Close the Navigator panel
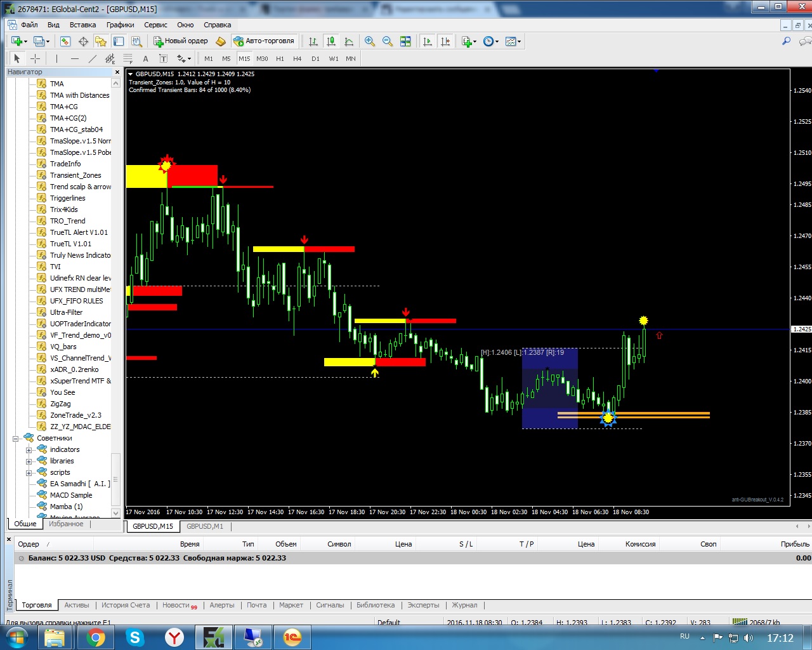The image size is (812, 650). 116,72
